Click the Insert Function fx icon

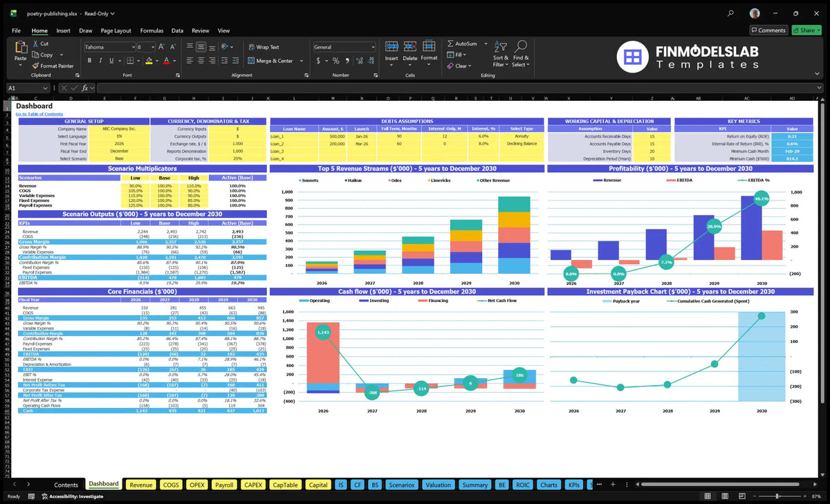[84, 88]
